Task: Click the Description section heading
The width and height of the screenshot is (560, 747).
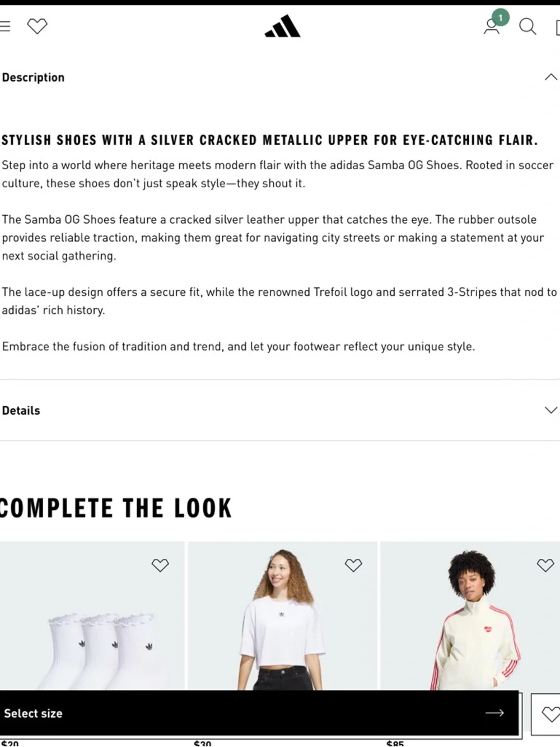Action: point(33,77)
